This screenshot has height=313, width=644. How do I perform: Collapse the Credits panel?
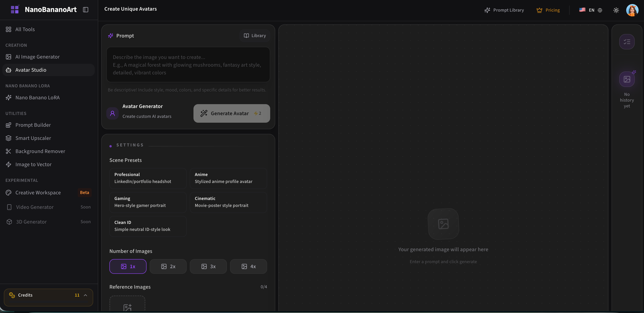pyautogui.click(x=85, y=295)
